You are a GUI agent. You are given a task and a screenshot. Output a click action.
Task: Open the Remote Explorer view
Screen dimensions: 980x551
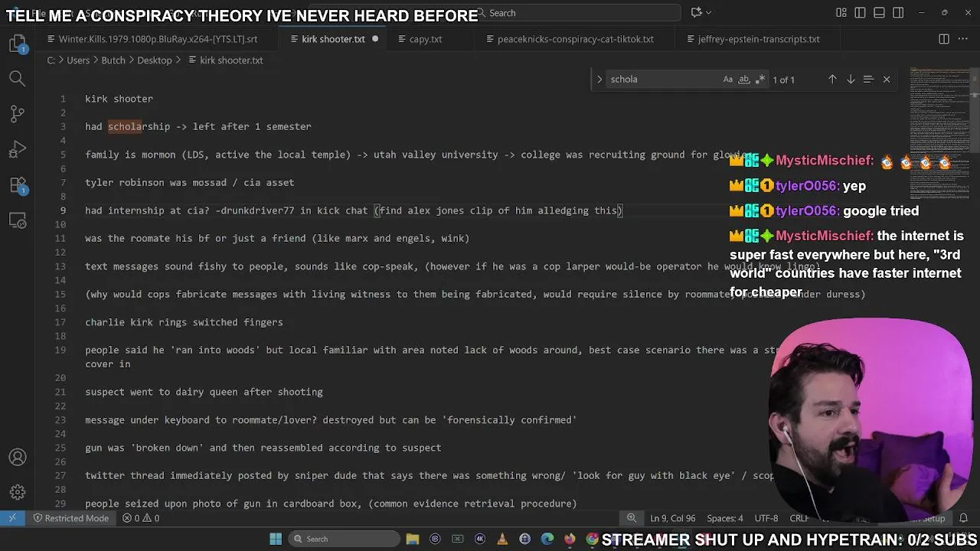(x=18, y=221)
